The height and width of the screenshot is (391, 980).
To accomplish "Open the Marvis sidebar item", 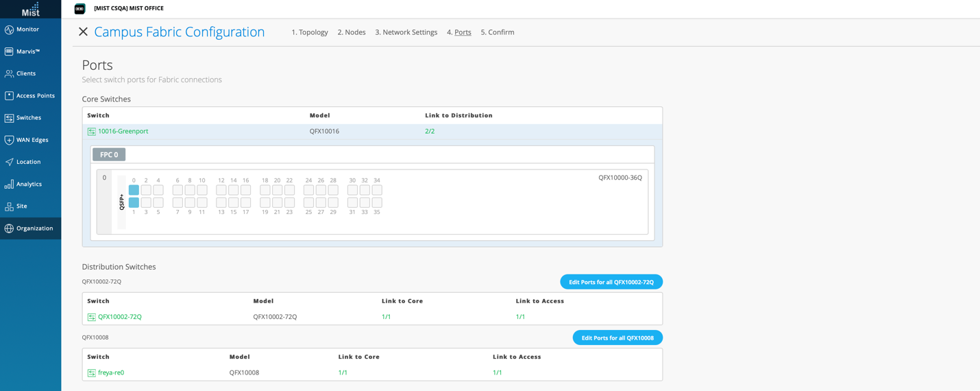I will point(27,51).
